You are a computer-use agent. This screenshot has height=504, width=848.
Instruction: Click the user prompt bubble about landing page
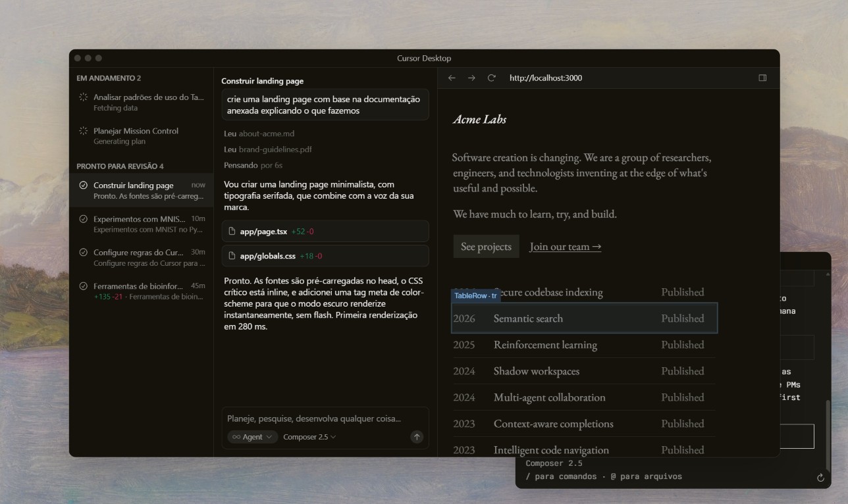pyautogui.click(x=325, y=105)
